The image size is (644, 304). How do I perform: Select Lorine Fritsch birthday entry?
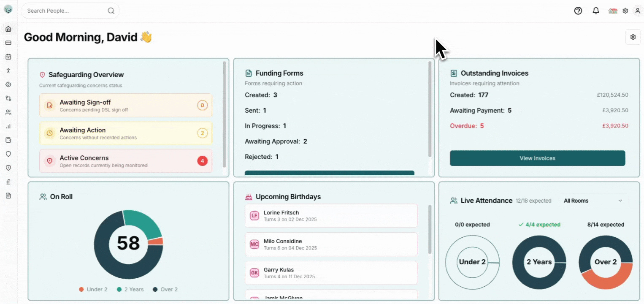(331, 216)
